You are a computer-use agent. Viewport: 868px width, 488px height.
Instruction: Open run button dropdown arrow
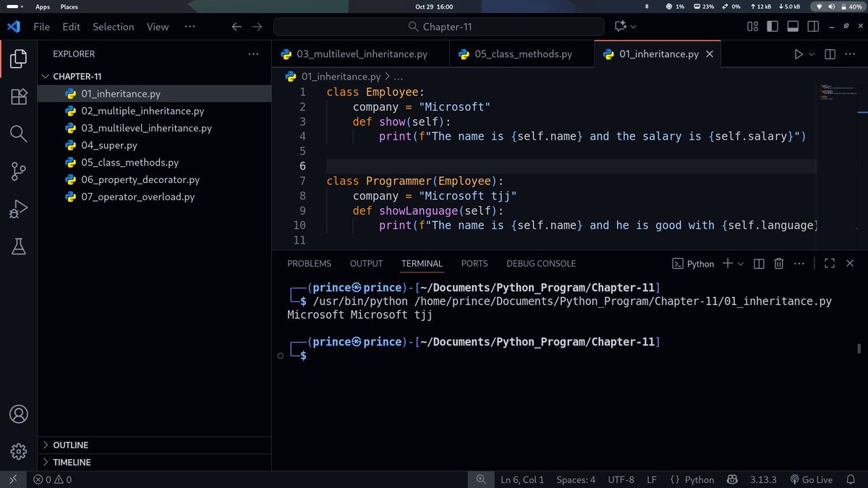[812, 54]
